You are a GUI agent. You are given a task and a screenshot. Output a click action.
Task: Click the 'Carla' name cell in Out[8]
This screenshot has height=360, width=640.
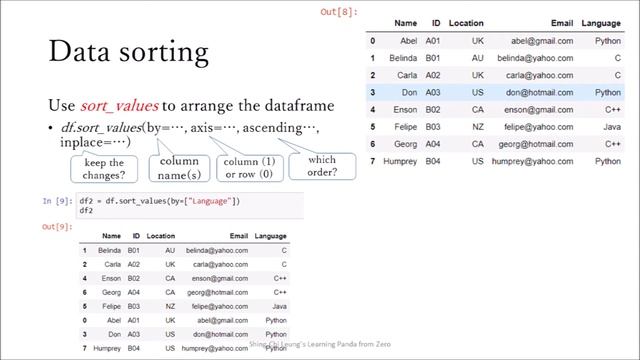coord(407,75)
